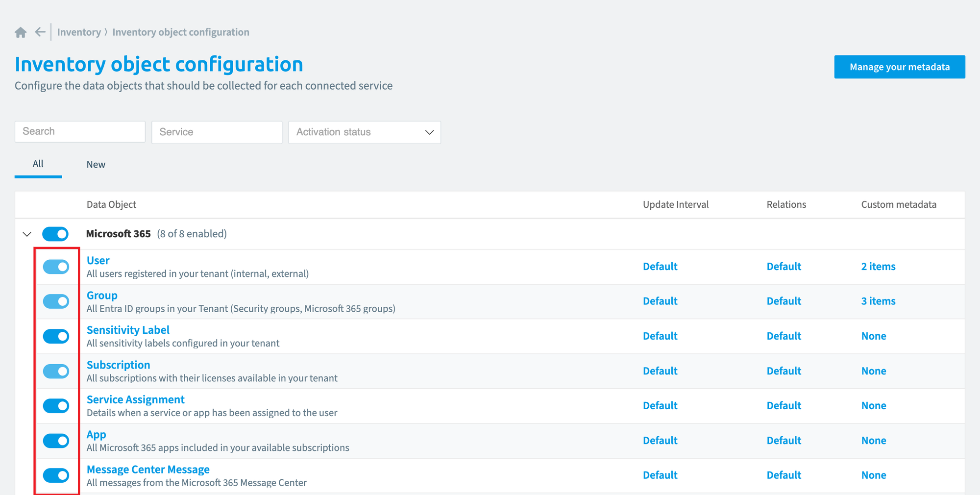
Task: Select the All tab
Action: tap(38, 164)
